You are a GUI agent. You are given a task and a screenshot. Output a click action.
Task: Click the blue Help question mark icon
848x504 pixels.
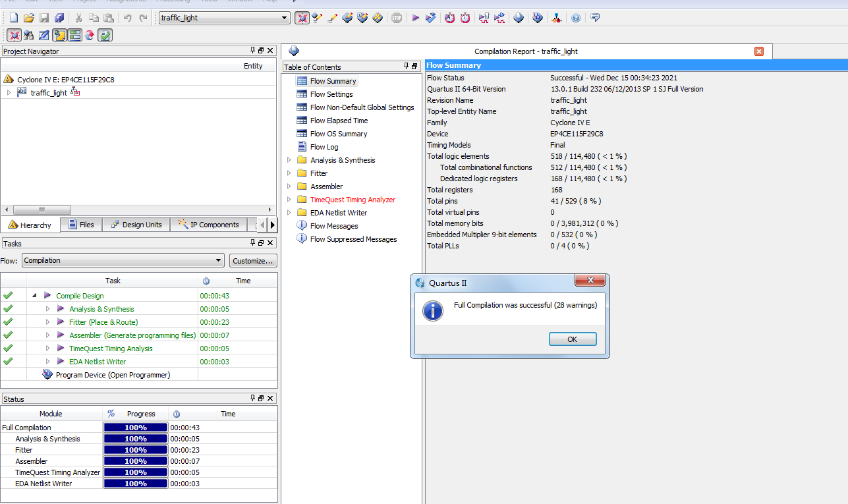[576, 18]
